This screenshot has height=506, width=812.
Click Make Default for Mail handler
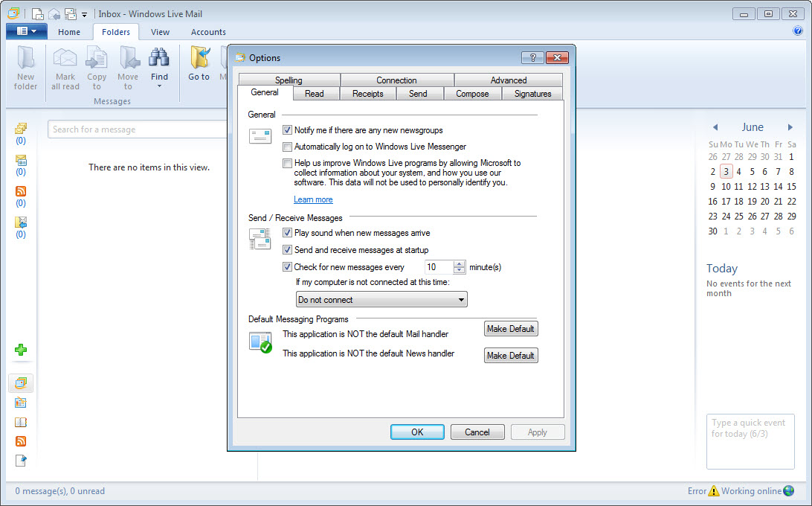click(x=510, y=329)
